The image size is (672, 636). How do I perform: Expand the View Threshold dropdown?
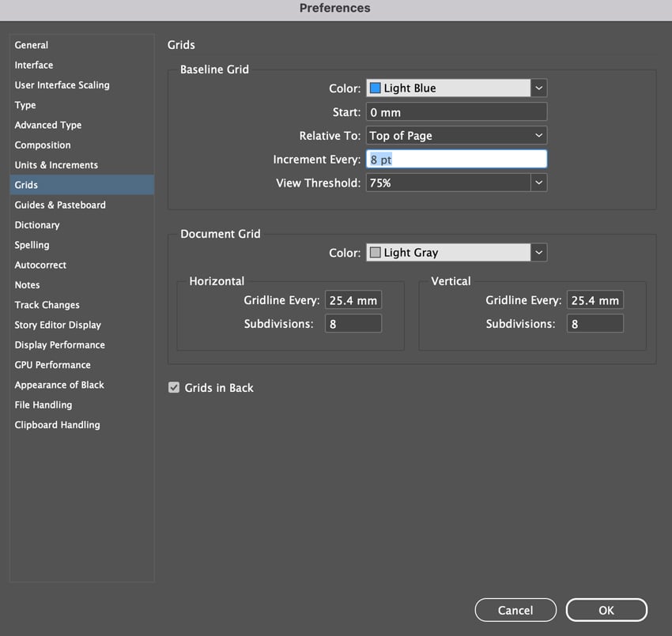538,183
